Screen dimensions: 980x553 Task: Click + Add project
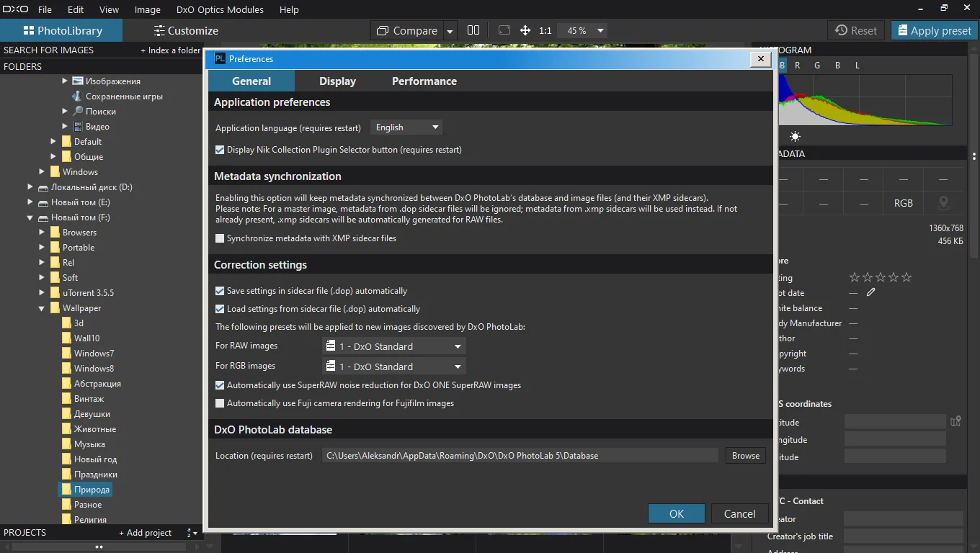coord(146,533)
